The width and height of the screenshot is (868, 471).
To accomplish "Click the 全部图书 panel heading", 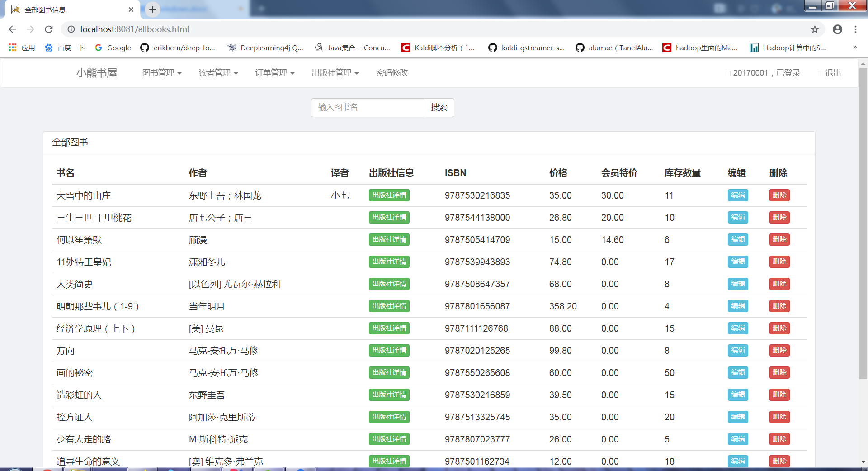I will click(70, 142).
